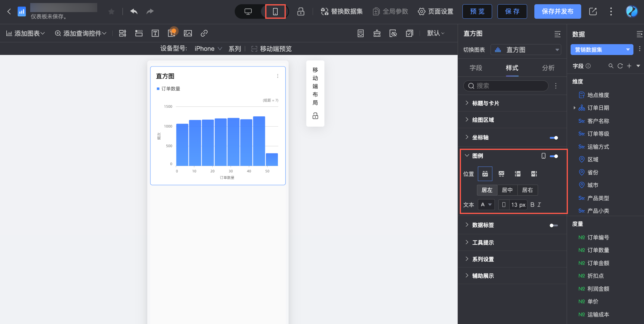Open more options beside style search
Image resolution: width=644 pixels, height=324 pixels.
(556, 86)
